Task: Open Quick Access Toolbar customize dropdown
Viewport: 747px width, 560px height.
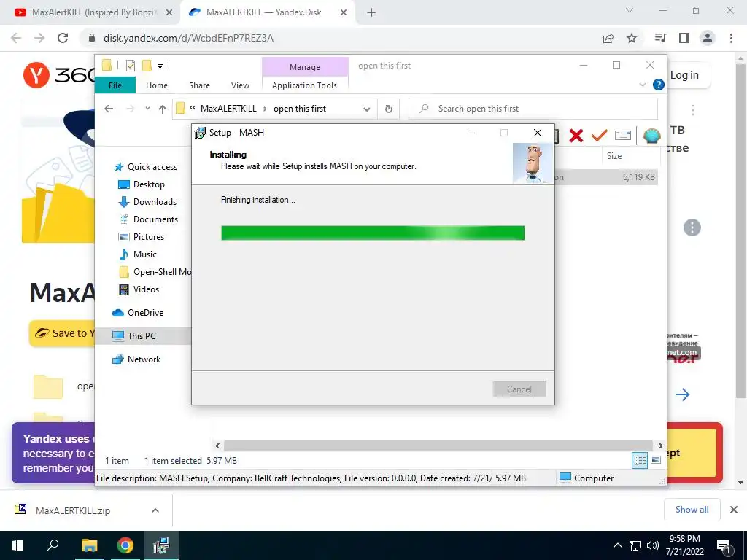Action: (160, 66)
